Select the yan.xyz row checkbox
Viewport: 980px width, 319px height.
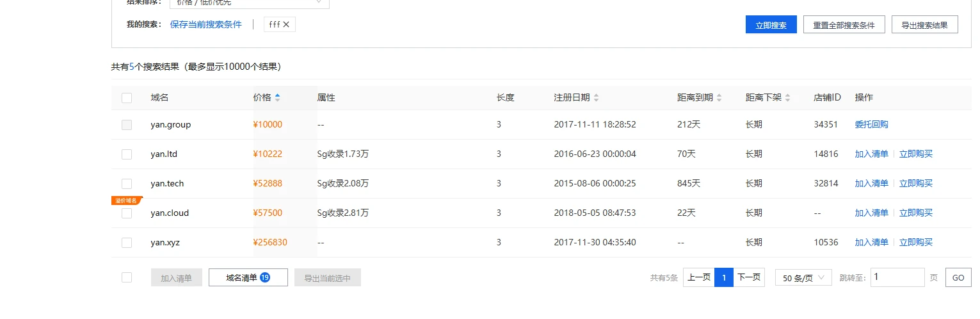pos(127,243)
